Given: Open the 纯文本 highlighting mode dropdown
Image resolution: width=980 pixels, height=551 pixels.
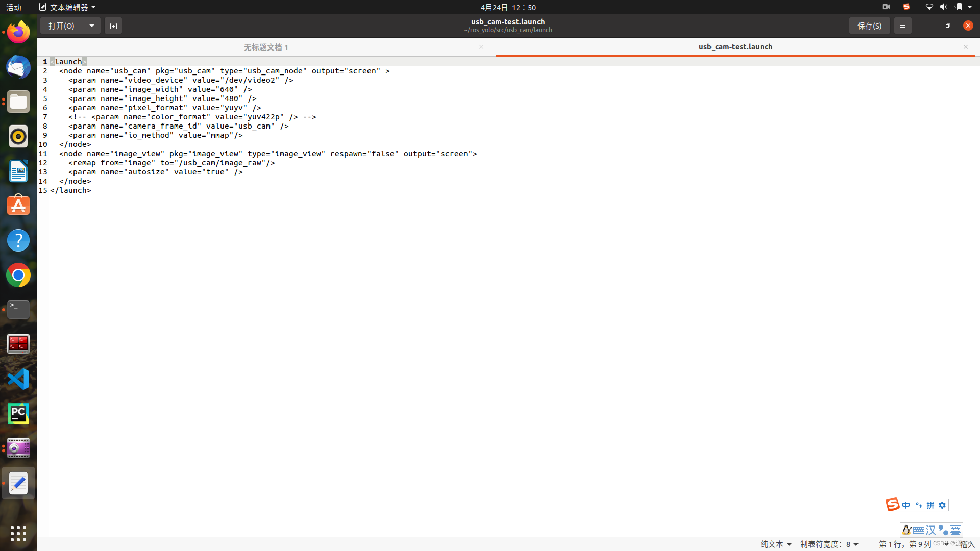Looking at the screenshot, I should pyautogui.click(x=775, y=544).
